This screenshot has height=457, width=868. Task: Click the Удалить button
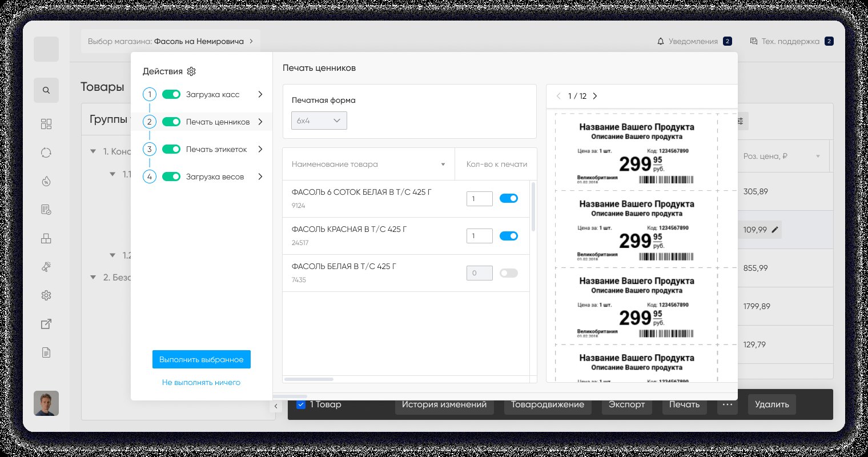point(772,404)
